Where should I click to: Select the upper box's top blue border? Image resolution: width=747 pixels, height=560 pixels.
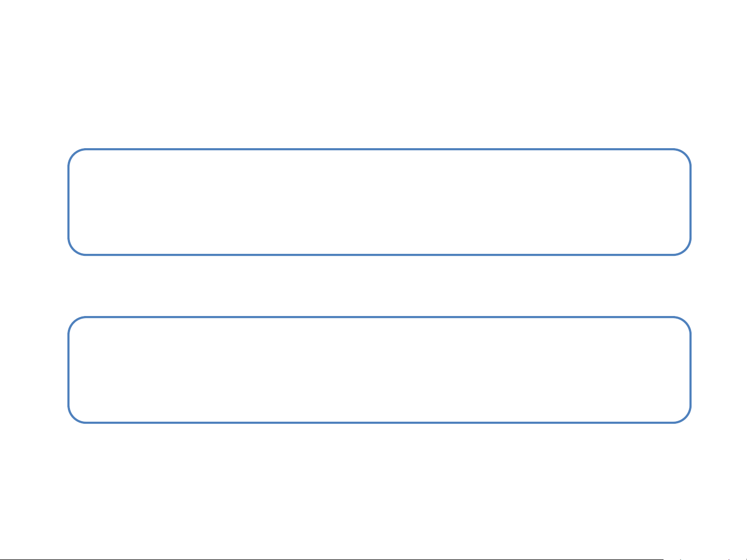pos(379,150)
